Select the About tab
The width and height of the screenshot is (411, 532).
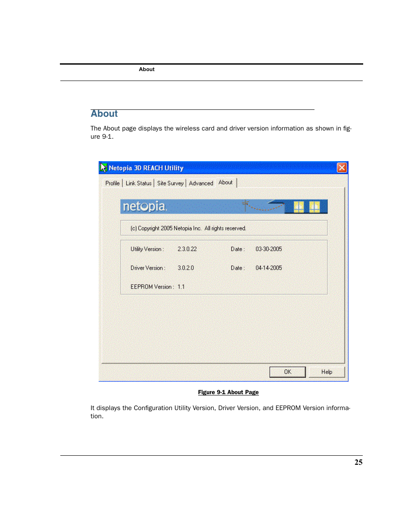coord(226,182)
